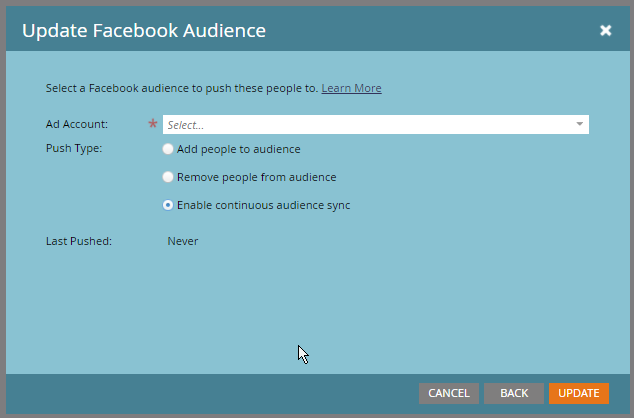Choose the Remove people from audience radio button
This screenshot has height=418, width=634.
click(x=168, y=177)
